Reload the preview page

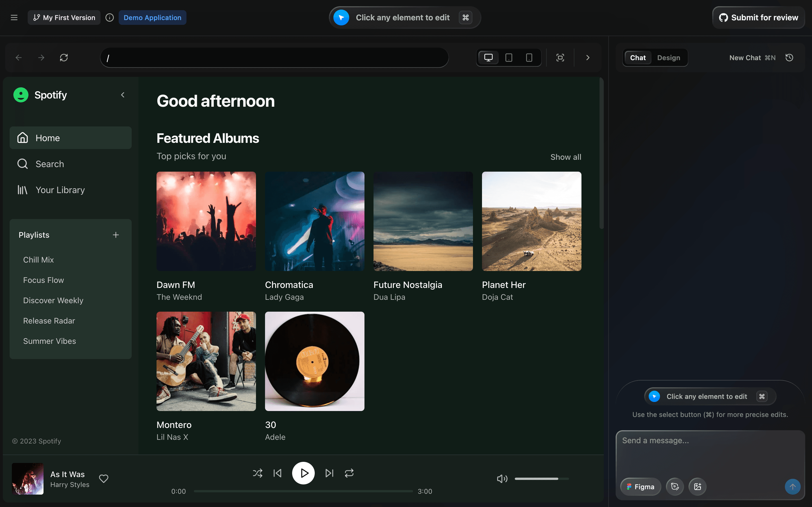(64, 58)
